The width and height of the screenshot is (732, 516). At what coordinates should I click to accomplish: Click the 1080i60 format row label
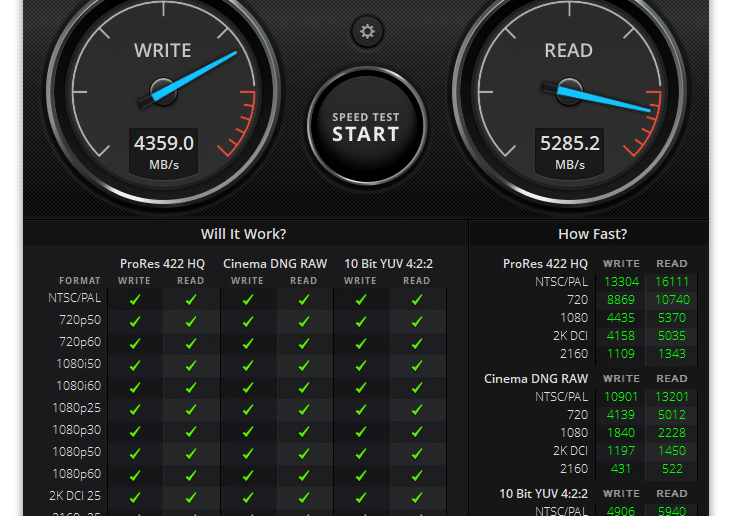(x=78, y=386)
